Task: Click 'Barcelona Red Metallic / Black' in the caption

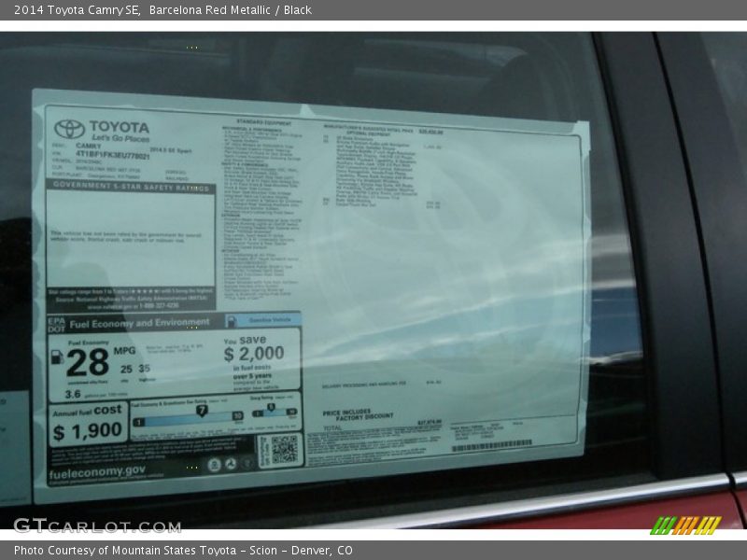Action: coord(230,10)
